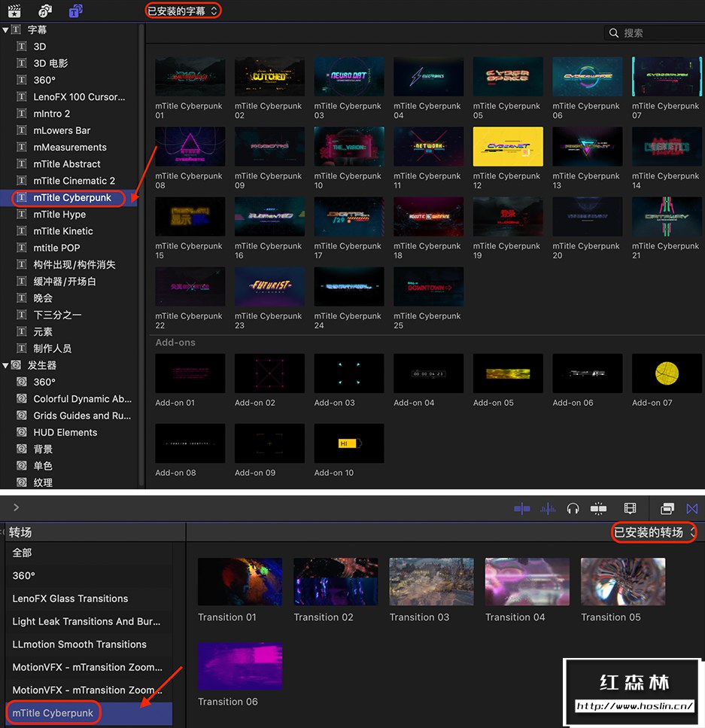Image resolution: width=705 pixels, height=728 pixels.
Task: Select the Grids Guides and Ru... category
Action: click(x=82, y=416)
